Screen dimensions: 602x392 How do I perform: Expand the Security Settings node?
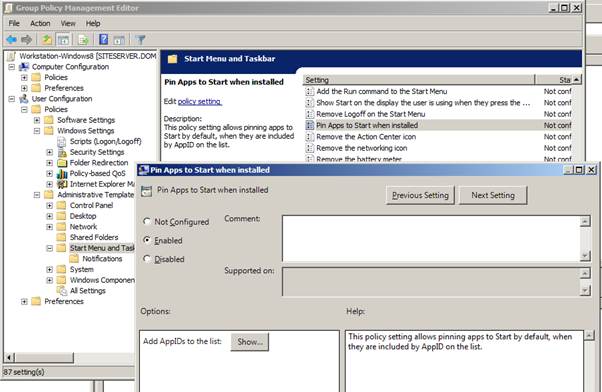50,152
